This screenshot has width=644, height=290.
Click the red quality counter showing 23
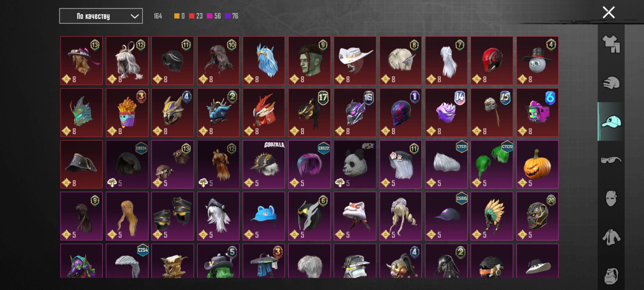196,16
